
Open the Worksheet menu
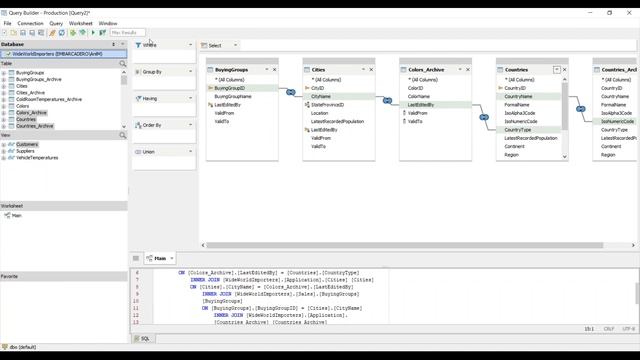[x=80, y=23]
